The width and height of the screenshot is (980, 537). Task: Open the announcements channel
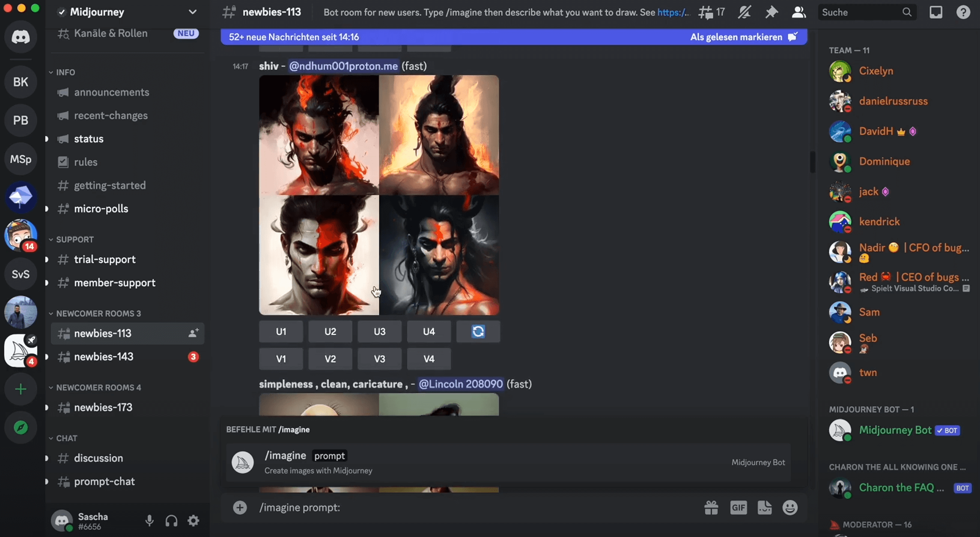tap(128, 92)
